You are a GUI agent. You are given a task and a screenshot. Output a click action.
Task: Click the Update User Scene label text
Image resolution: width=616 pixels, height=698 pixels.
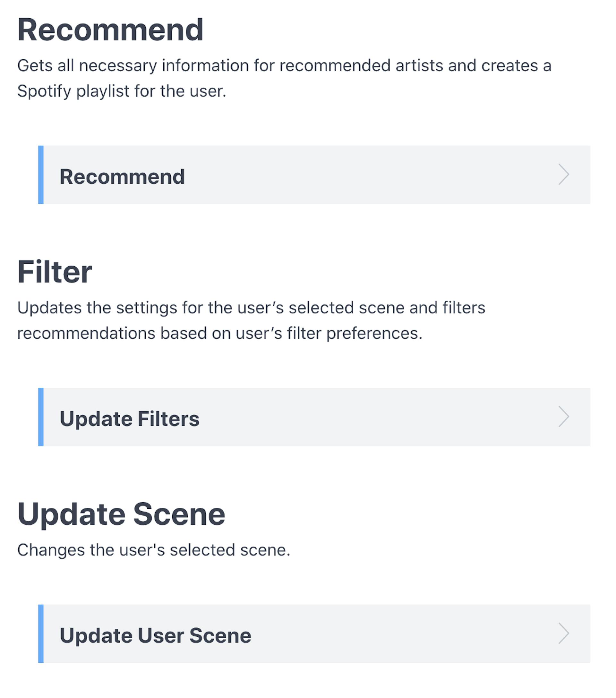[x=155, y=636]
